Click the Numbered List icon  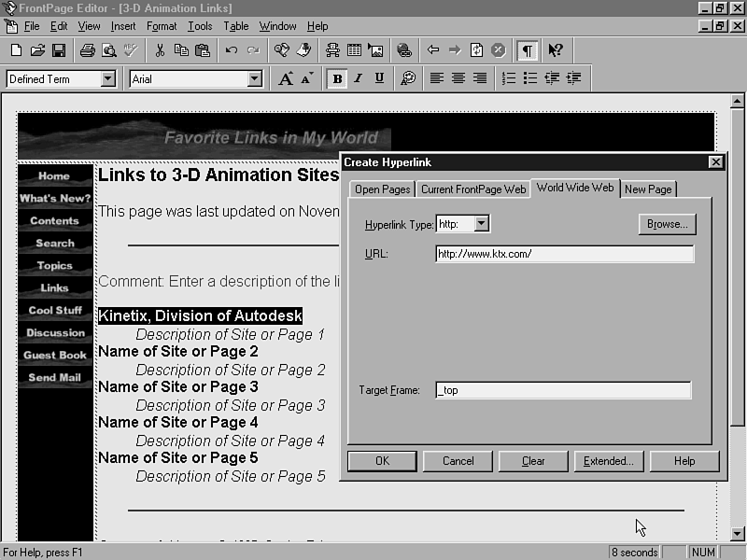(x=509, y=79)
